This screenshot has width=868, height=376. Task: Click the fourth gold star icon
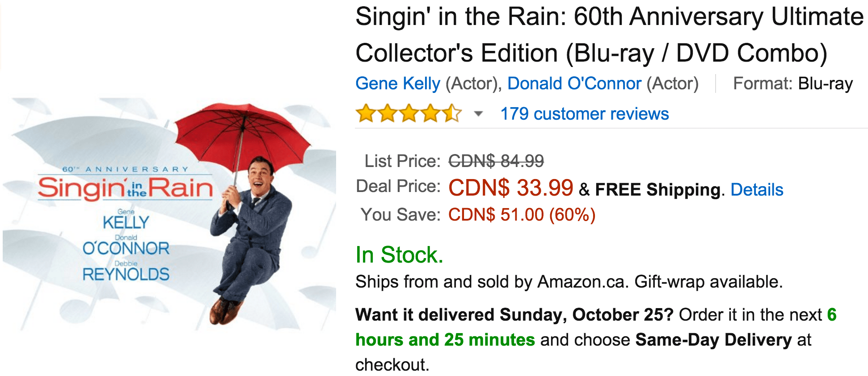(430, 114)
